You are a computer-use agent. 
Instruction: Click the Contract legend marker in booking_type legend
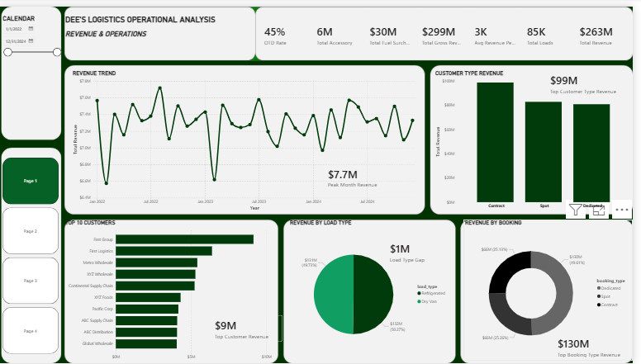tap(599, 305)
